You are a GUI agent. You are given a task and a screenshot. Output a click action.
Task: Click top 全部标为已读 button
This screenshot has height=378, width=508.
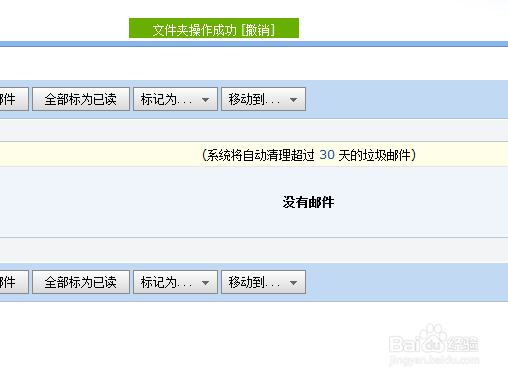(x=81, y=99)
